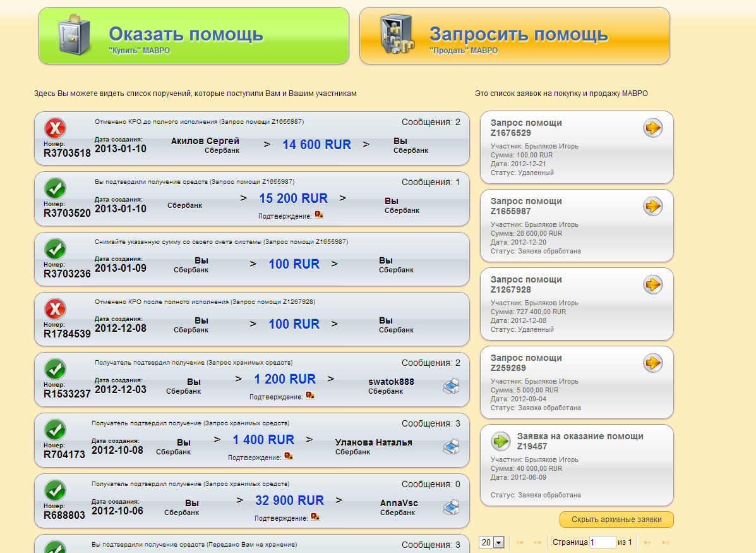Click amount '1 200 RUR'
756x553 pixels.
285,379
